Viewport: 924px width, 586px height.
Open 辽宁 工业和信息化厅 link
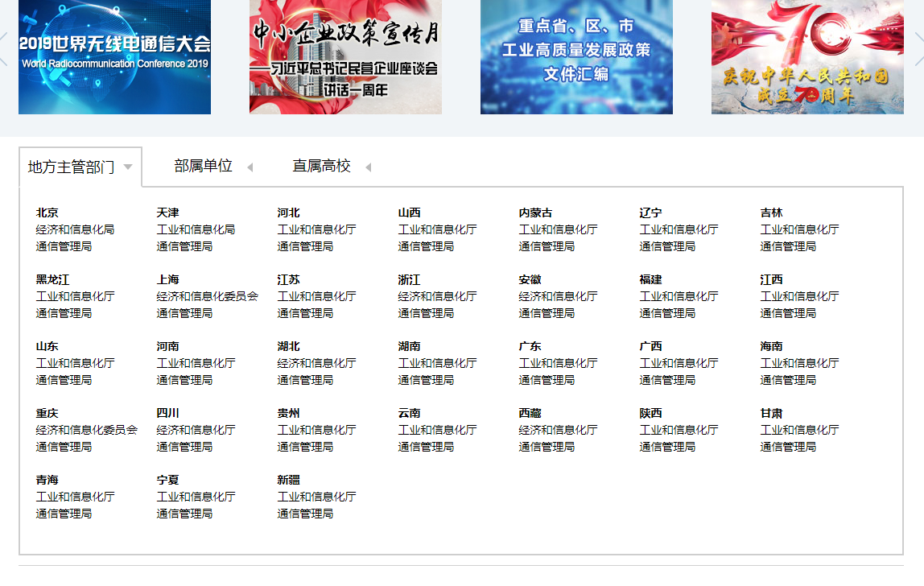[x=679, y=229]
